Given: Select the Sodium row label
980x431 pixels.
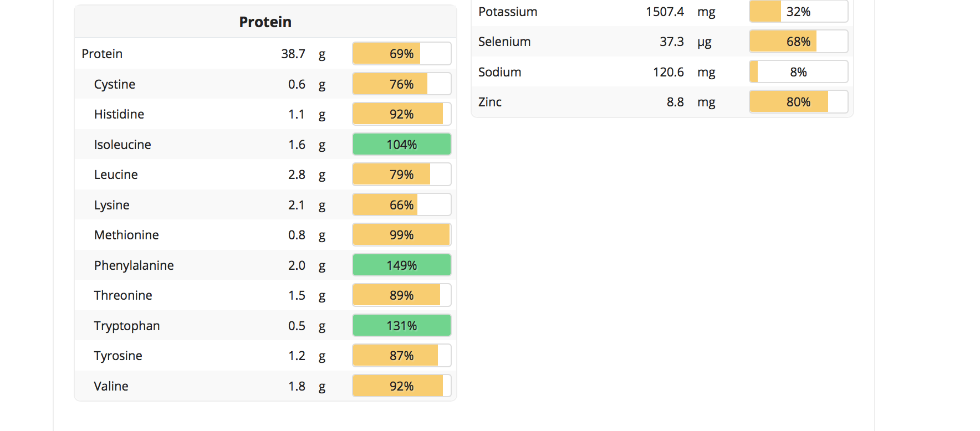Looking at the screenshot, I should click(500, 72).
